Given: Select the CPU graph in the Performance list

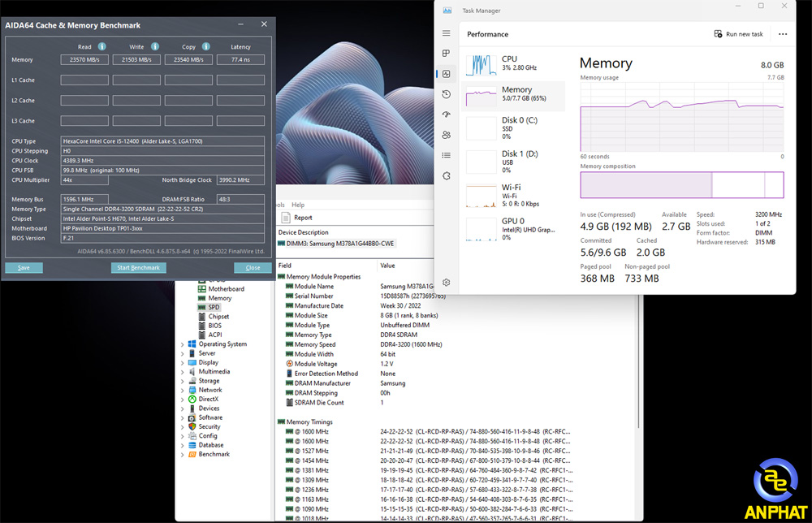Looking at the screenshot, I should (481, 65).
